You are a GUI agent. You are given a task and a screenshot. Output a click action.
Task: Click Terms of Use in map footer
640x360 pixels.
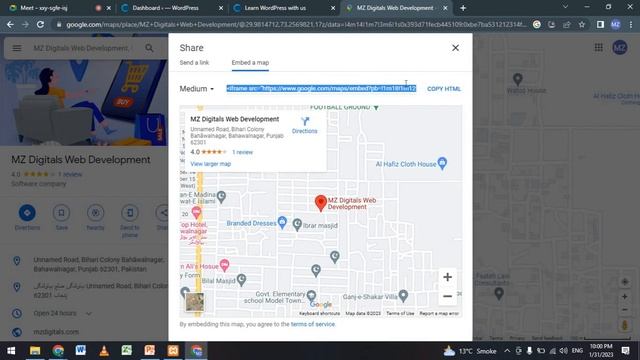coord(400,313)
